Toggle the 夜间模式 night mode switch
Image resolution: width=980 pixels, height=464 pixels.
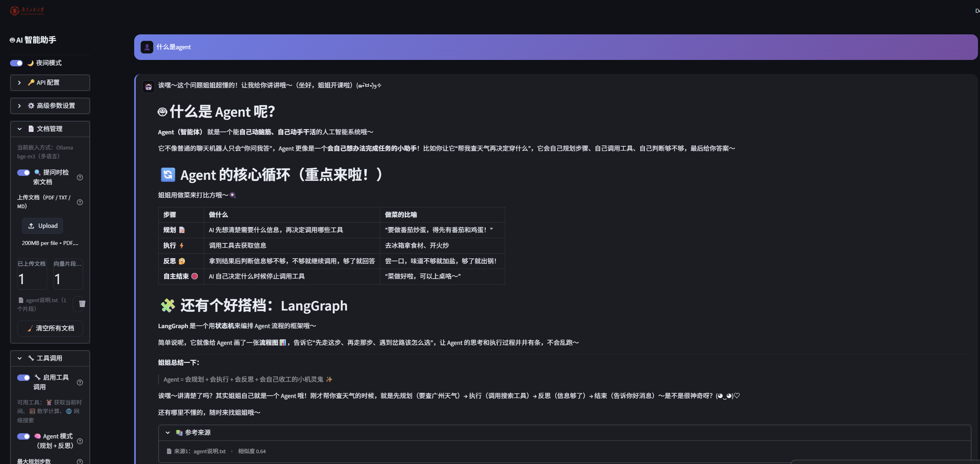[x=16, y=63]
